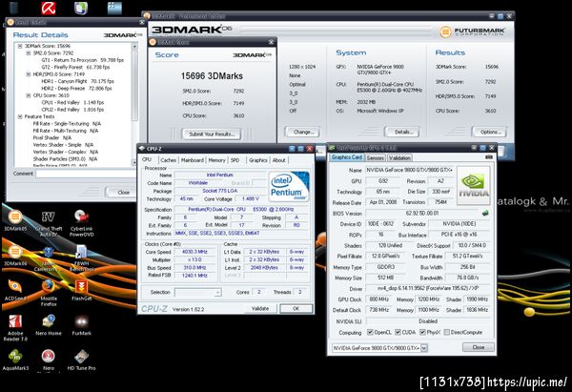Switch to the CPU tab in CPU-Z
The width and height of the screenshot is (572, 392).
tap(147, 159)
